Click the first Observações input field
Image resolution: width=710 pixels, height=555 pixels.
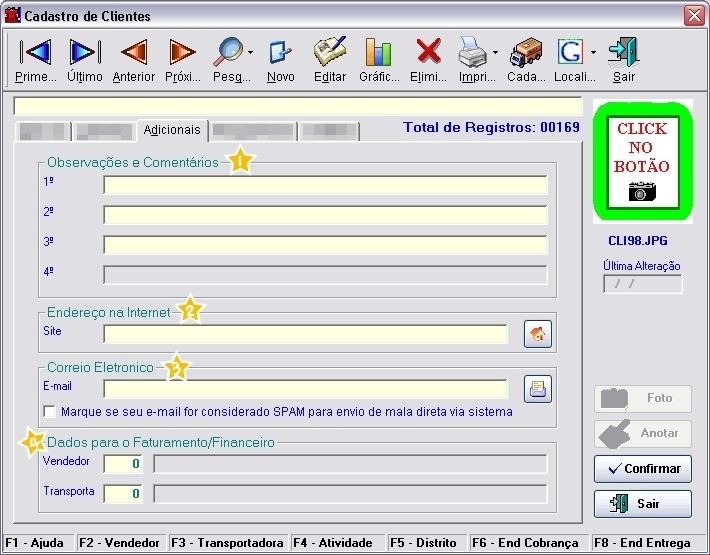click(325, 185)
